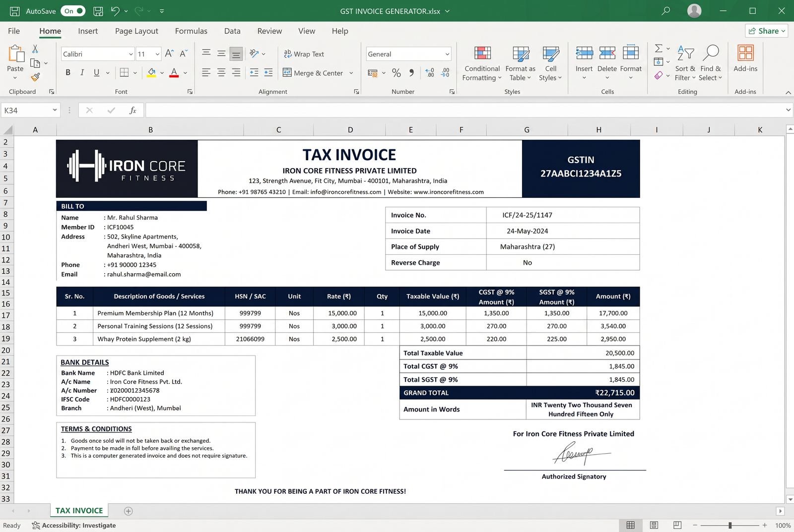The height and width of the screenshot is (532, 794).
Task: Apply the red Font Color swatch
Action: click(174, 73)
